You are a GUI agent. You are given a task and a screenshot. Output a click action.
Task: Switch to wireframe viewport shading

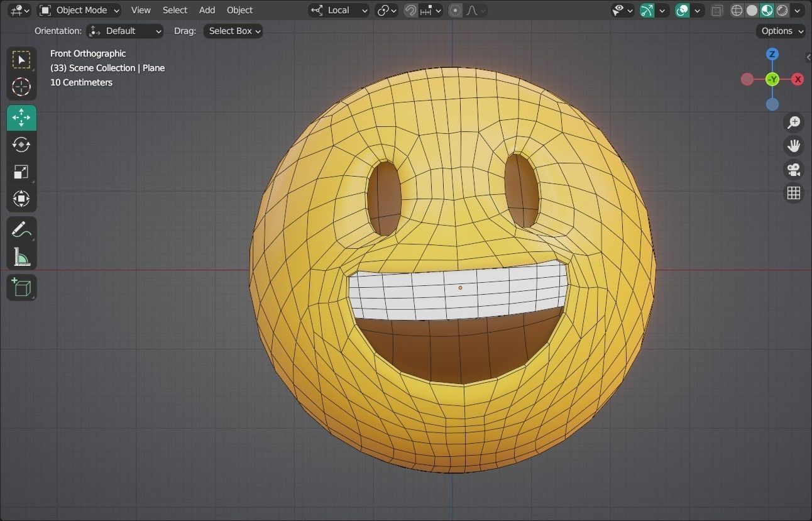(737, 10)
